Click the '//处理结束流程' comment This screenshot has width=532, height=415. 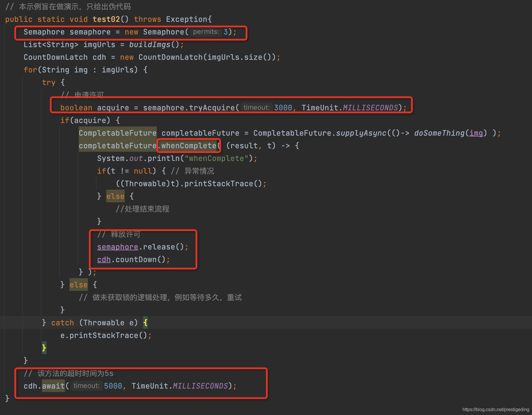pyautogui.click(x=142, y=209)
